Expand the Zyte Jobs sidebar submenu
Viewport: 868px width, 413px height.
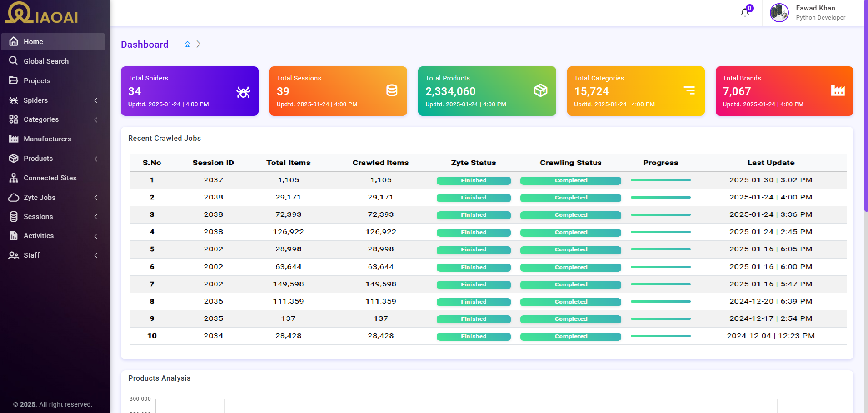point(53,198)
